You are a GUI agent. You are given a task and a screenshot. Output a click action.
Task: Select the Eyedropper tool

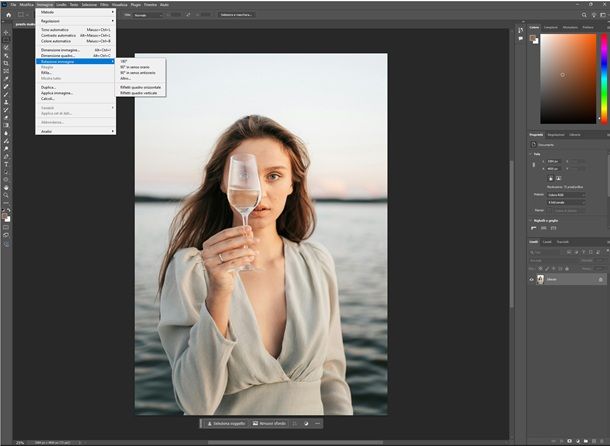[6, 79]
